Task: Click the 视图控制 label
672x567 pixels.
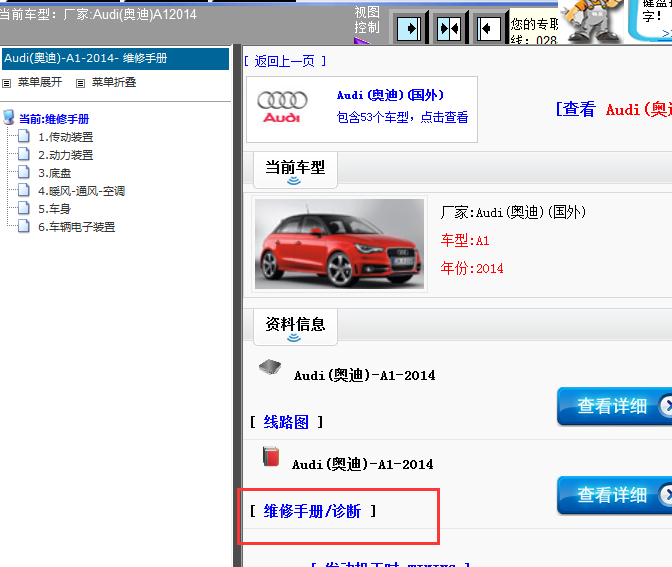Action: coord(367,20)
